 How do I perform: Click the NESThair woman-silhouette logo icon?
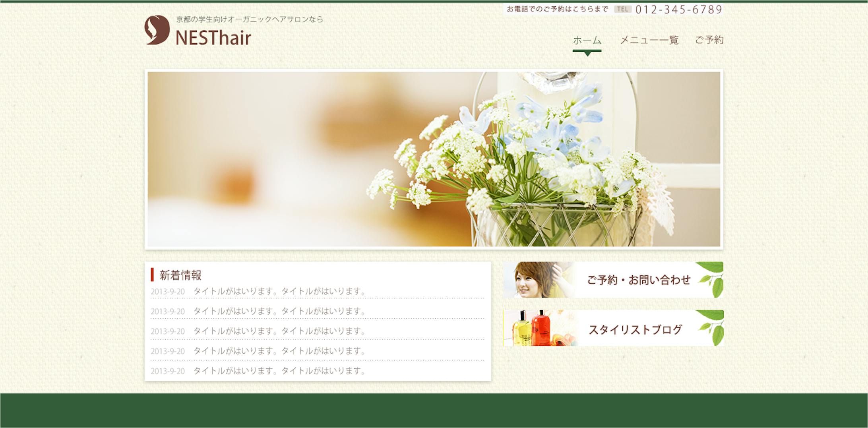157,31
